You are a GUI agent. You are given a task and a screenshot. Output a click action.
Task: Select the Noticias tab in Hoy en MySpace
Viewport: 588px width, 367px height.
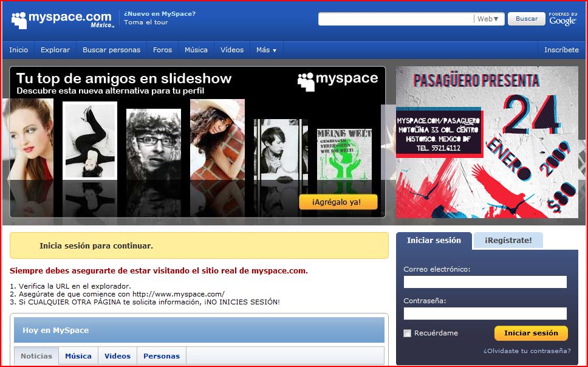click(x=36, y=356)
